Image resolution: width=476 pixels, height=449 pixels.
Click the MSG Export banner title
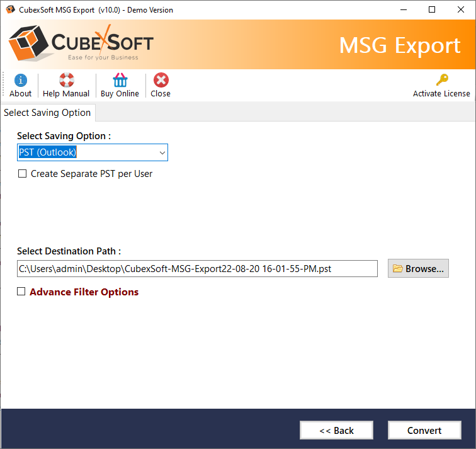400,45
